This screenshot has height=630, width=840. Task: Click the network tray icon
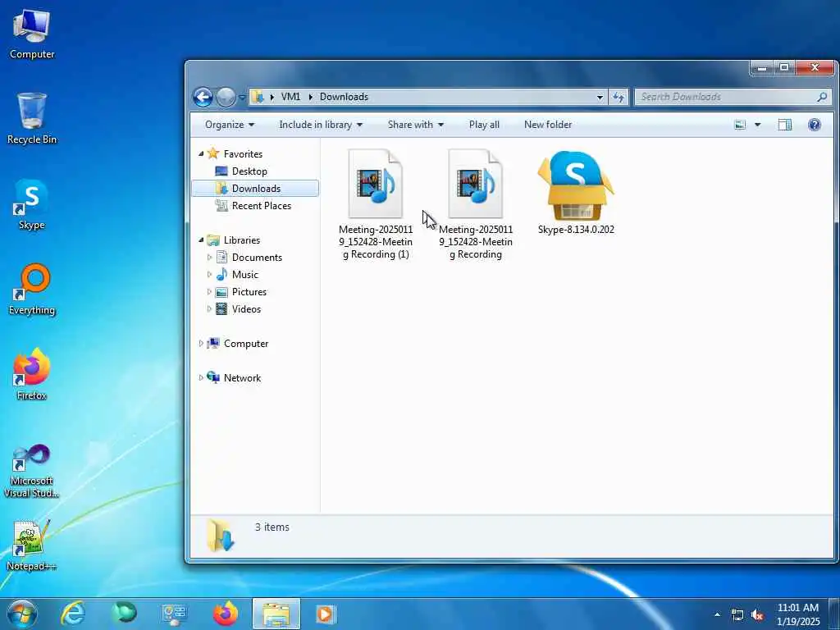pos(737,615)
